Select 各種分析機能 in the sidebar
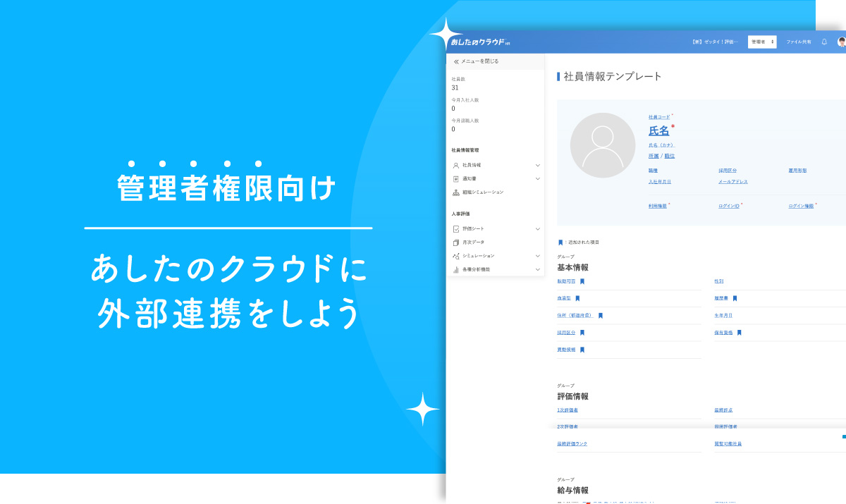Viewport: 846px width, 504px height. click(x=476, y=269)
